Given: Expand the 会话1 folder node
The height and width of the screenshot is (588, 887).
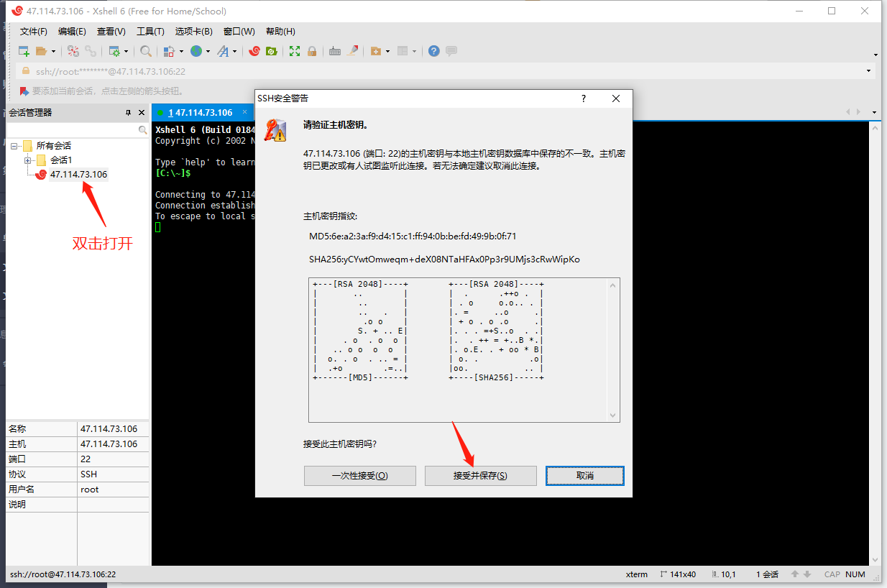Looking at the screenshot, I should click(28, 160).
